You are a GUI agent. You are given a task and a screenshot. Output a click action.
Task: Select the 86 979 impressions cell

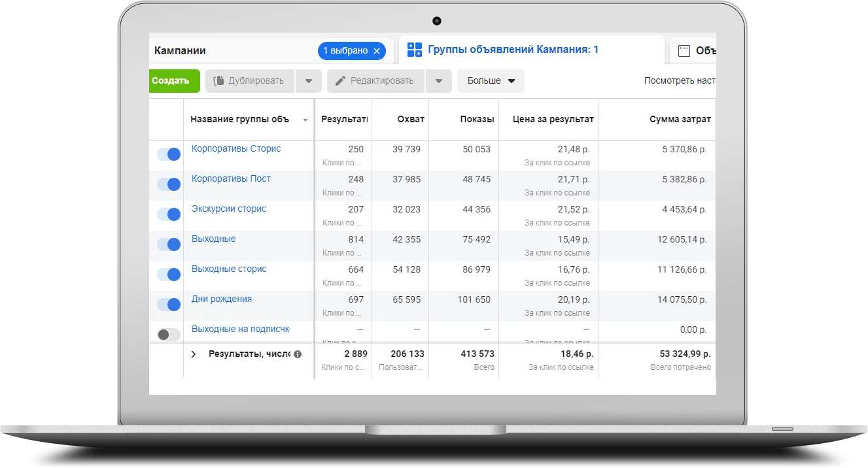[477, 269]
